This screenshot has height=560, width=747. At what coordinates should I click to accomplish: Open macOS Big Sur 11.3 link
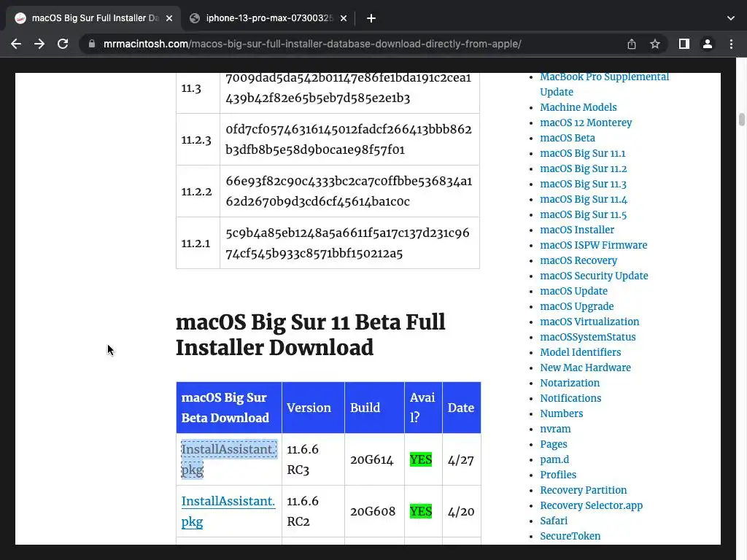pos(583,184)
